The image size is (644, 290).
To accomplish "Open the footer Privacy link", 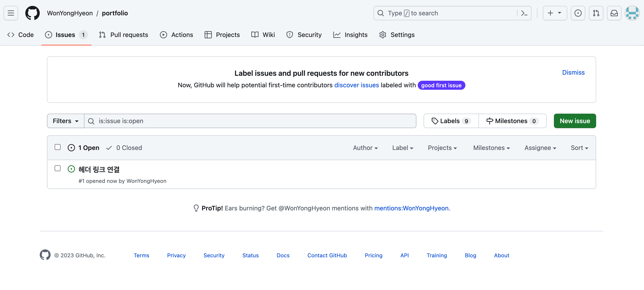I will pos(176,255).
